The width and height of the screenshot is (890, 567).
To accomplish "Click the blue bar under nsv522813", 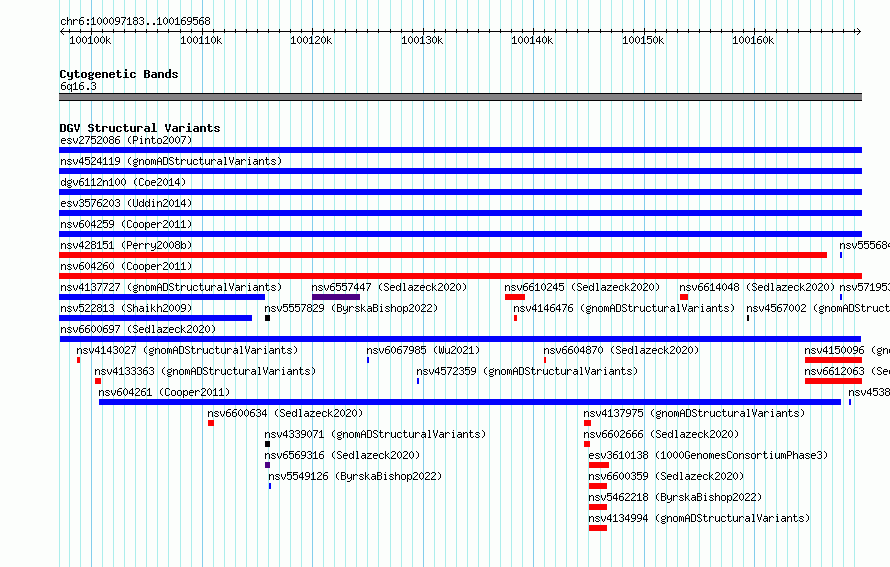I will point(156,318).
